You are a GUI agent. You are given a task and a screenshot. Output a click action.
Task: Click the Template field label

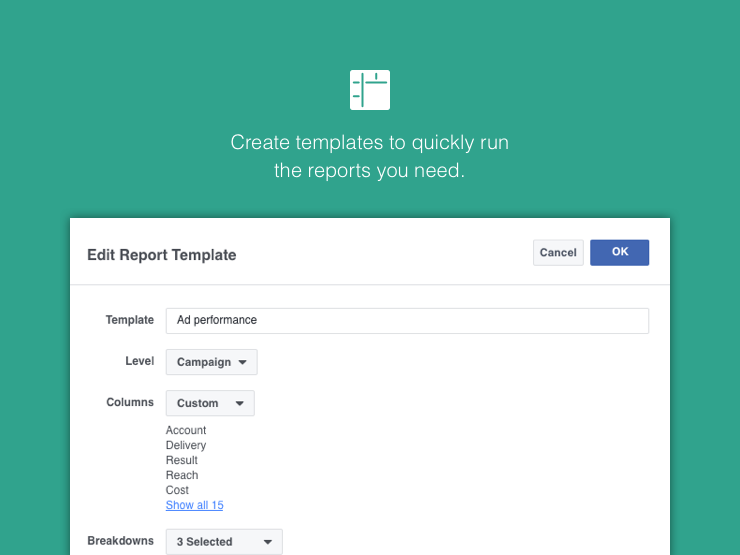coord(130,320)
